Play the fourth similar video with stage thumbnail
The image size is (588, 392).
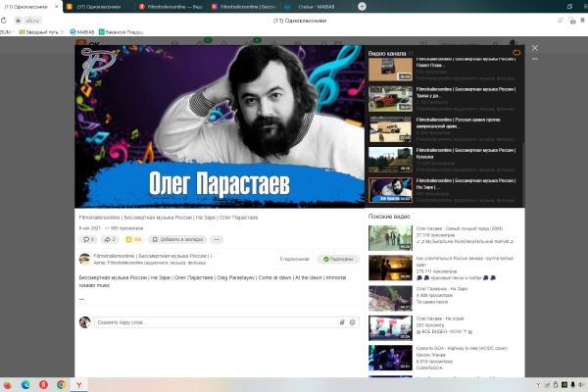(x=390, y=328)
